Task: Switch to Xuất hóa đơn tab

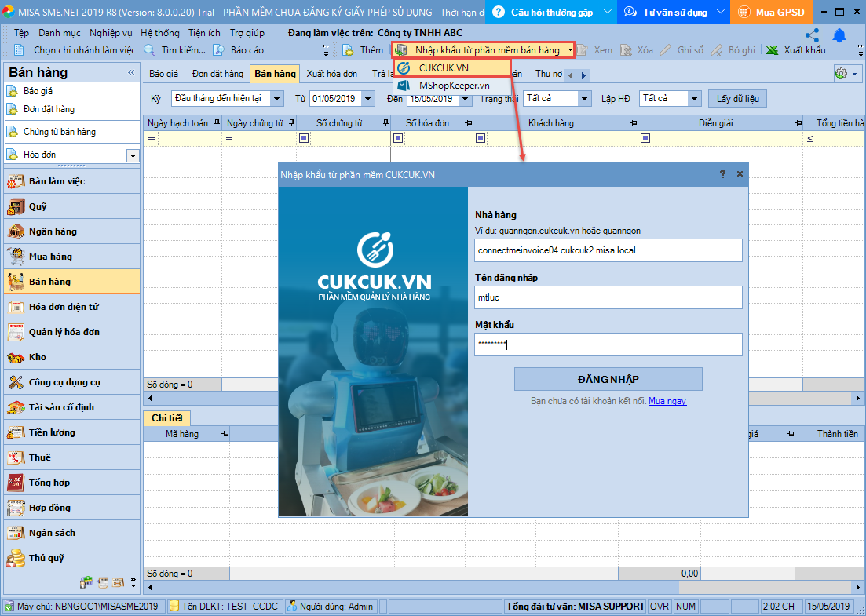Action: coord(332,74)
